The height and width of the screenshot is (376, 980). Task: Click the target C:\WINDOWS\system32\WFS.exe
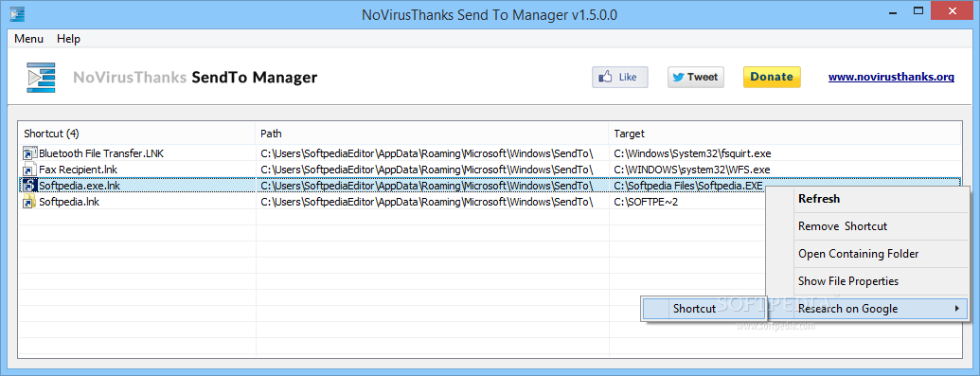(692, 170)
